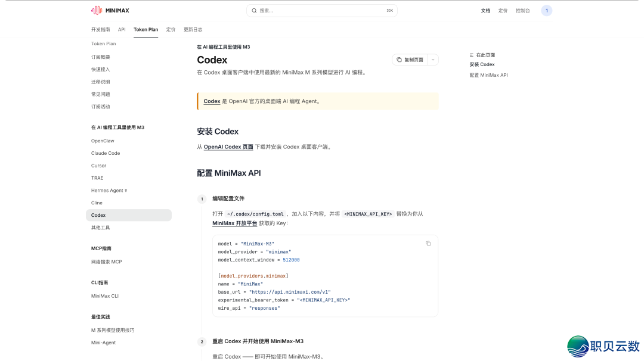Click the 在 AI 编程工具里使用 M3 breadcrumb
The width and height of the screenshot is (644, 361).
pos(224,47)
